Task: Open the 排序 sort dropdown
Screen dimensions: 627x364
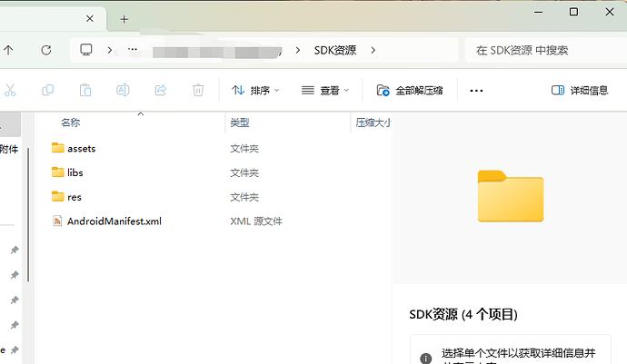Action: click(255, 91)
